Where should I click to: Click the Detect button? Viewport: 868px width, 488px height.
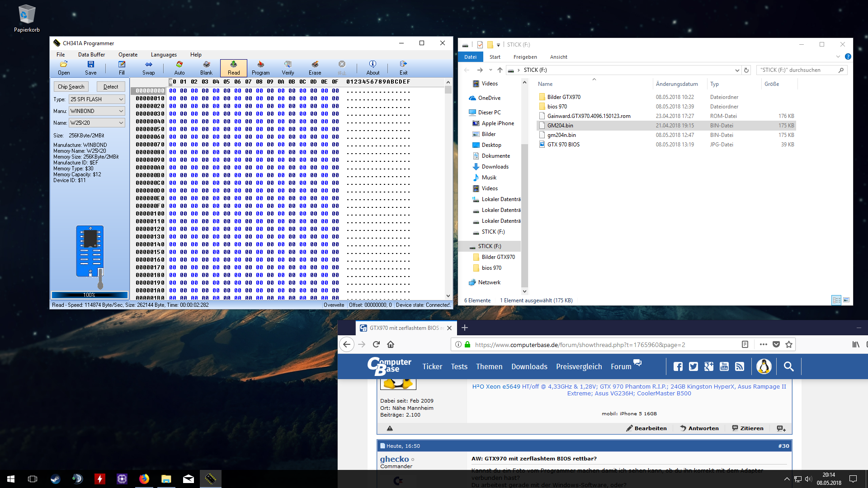point(111,87)
